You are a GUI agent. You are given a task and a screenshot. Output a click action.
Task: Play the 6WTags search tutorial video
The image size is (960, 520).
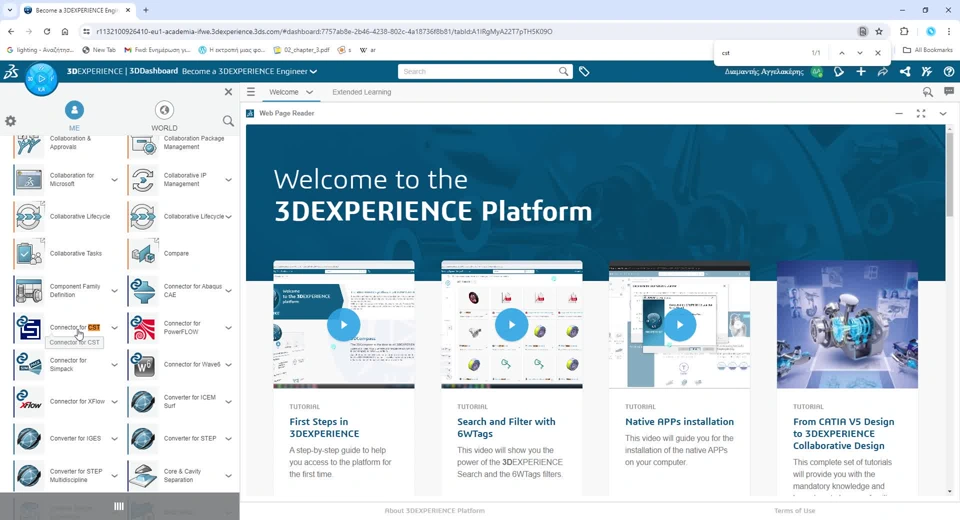click(511, 325)
